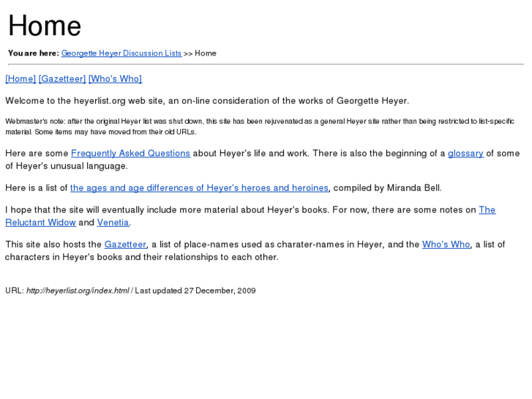Follow the Gazetteer link in the last paragraph

[126, 245]
